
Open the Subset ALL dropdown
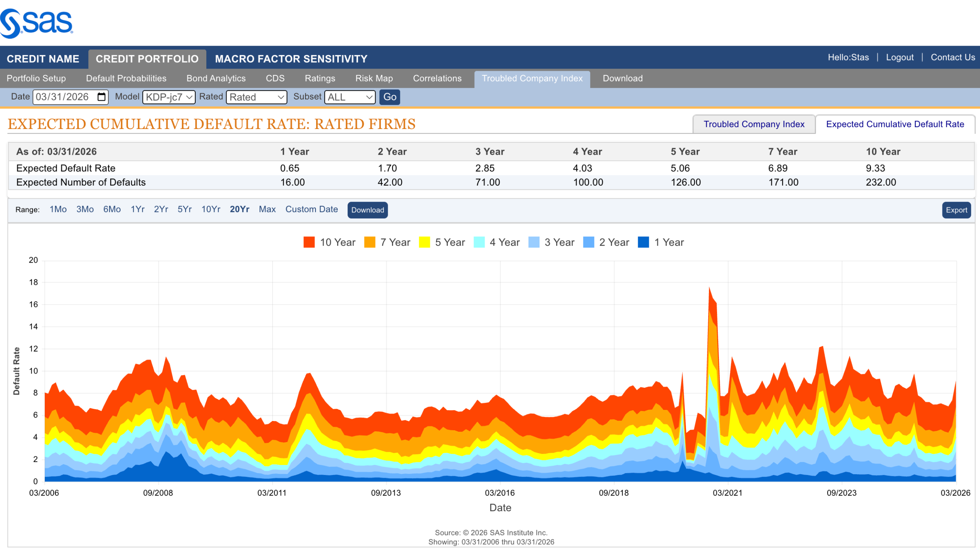tap(350, 97)
